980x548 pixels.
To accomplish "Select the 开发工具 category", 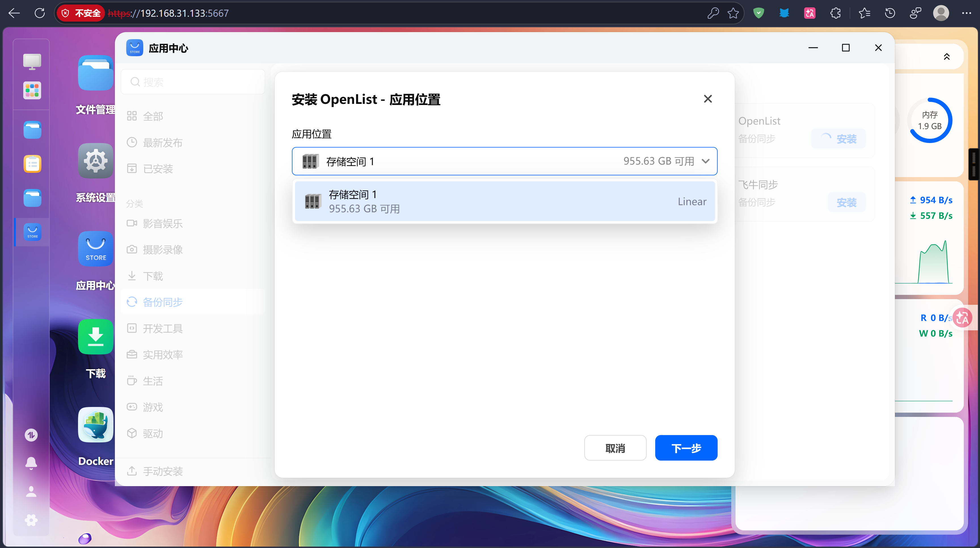I will [x=163, y=328].
